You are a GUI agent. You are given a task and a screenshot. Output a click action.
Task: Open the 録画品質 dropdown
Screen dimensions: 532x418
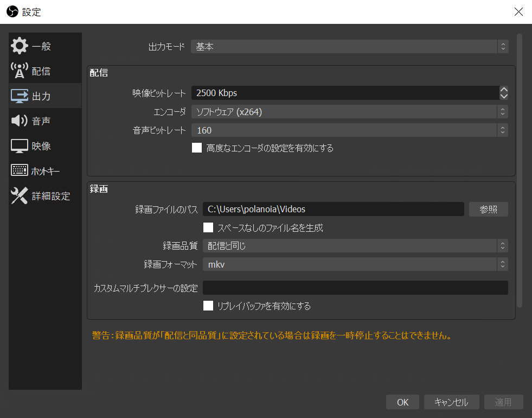[355, 246]
